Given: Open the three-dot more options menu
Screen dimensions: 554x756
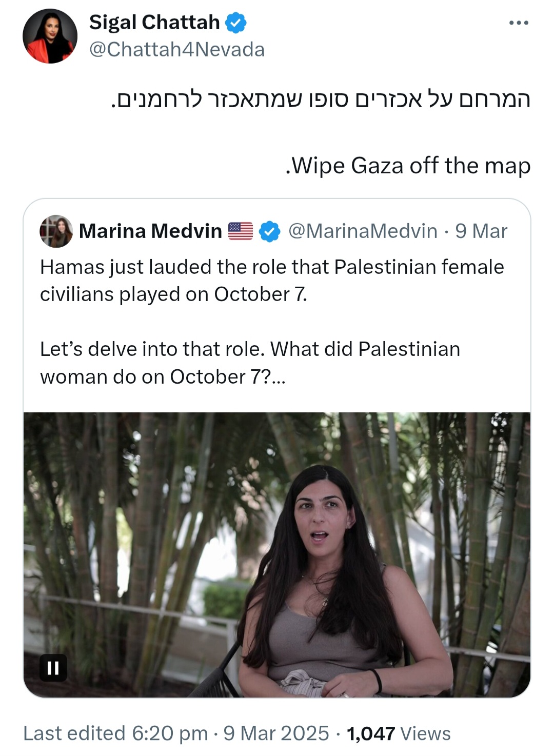Looking at the screenshot, I should pyautogui.click(x=519, y=23).
